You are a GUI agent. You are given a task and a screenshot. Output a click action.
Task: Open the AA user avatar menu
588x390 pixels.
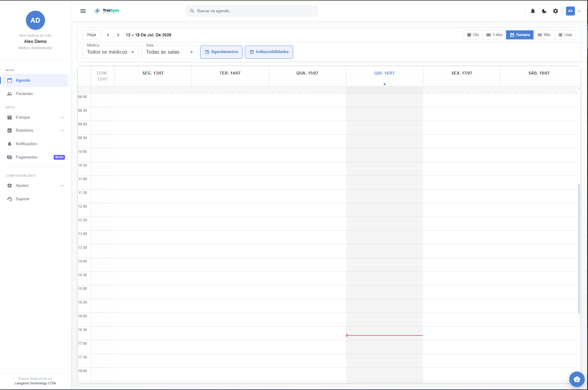pyautogui.click(x=570, y=11)
